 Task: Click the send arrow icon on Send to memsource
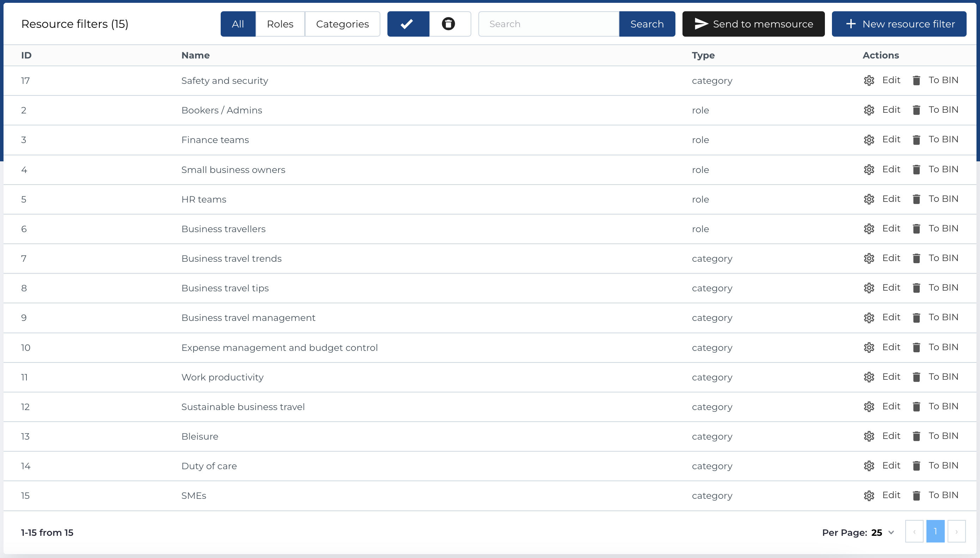[700, 24]
